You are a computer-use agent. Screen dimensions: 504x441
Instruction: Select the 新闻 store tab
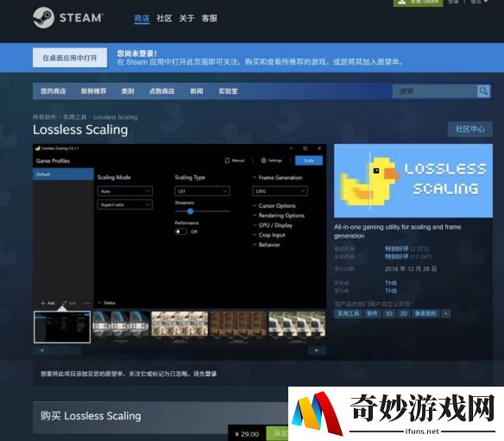[197, 91]
